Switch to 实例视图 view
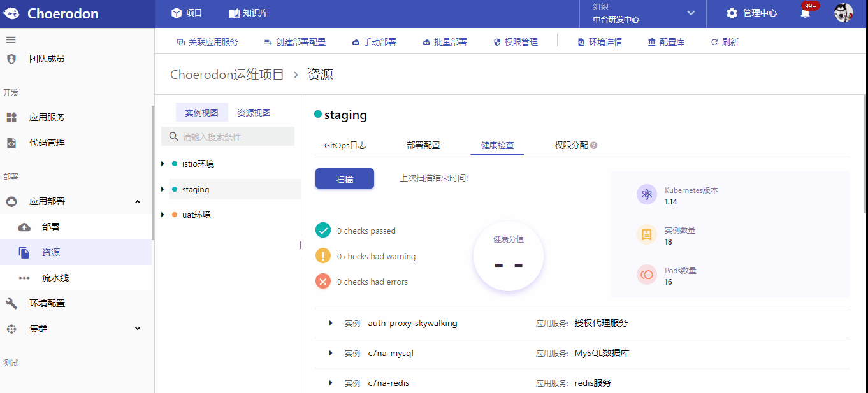Image resolution: width=868 pixels, height=393 pixels. 201,113
